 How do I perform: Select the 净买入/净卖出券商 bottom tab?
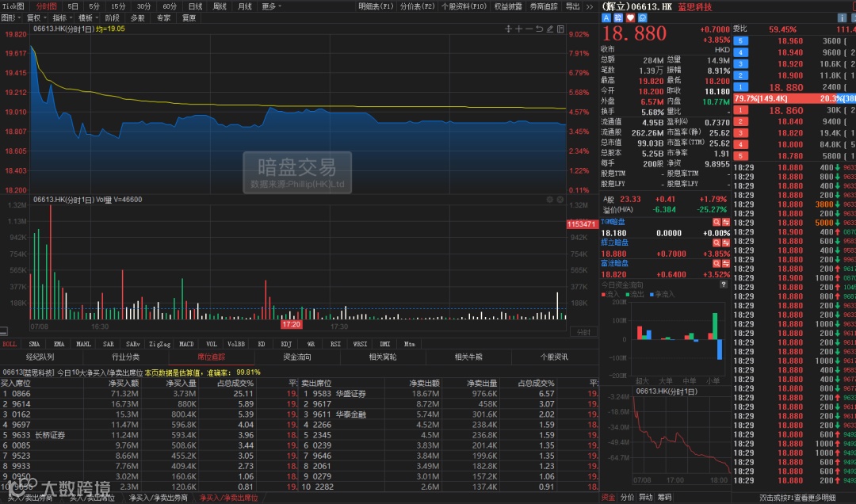[159, 498]
